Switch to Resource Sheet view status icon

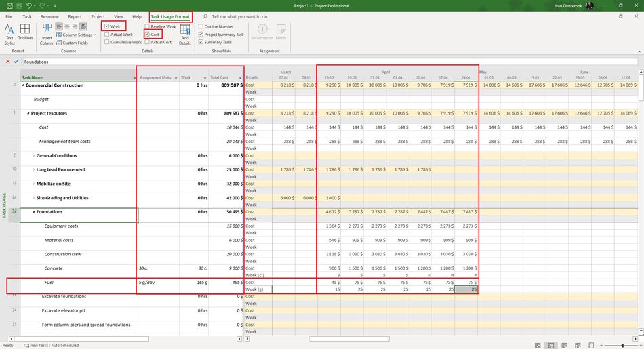click(578, 346)
